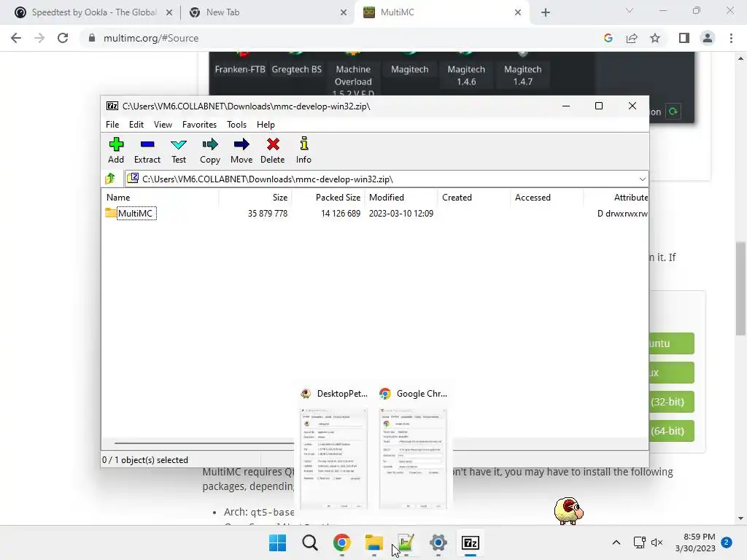Click the (64-bit) download button on webpage

pos(671,430)
